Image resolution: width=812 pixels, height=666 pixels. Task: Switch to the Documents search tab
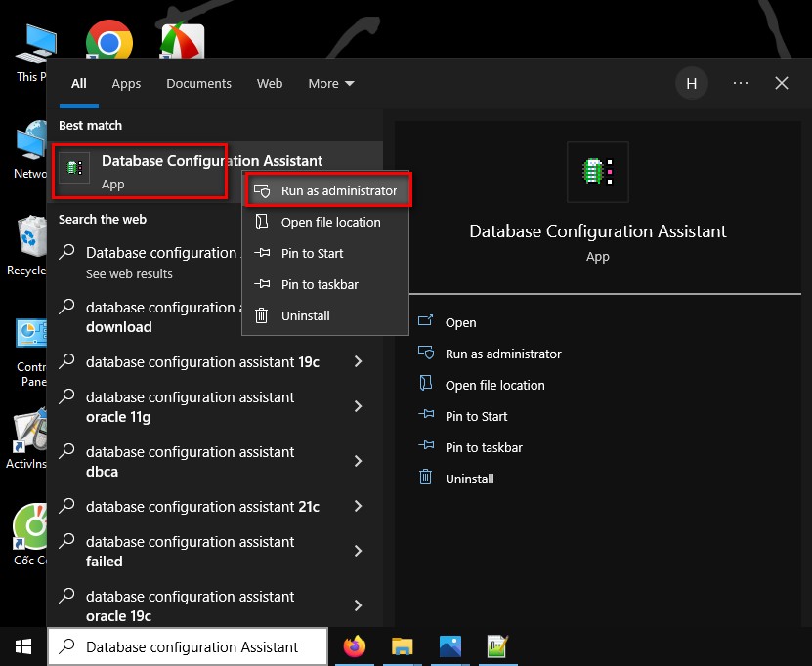199,83
